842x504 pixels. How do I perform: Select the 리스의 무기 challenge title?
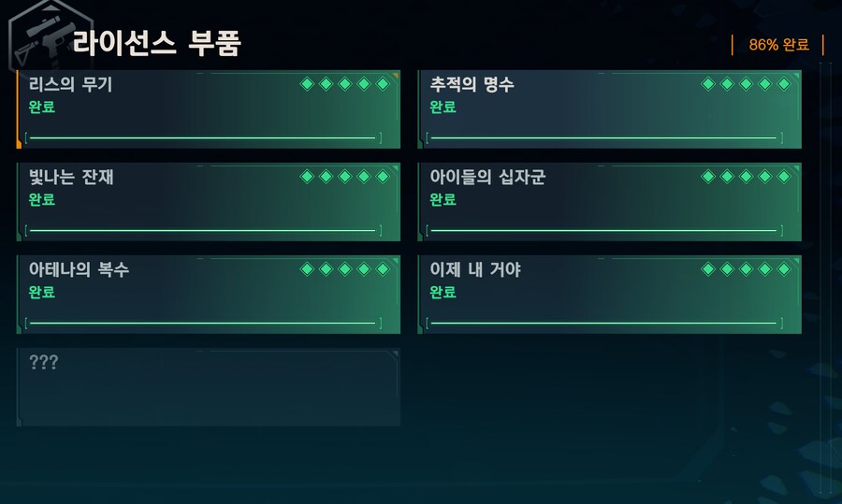(x=71, y=85)
